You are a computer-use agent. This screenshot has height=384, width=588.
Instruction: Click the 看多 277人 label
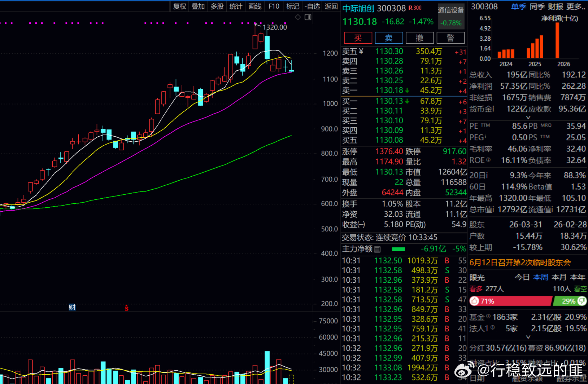[487, 289]
